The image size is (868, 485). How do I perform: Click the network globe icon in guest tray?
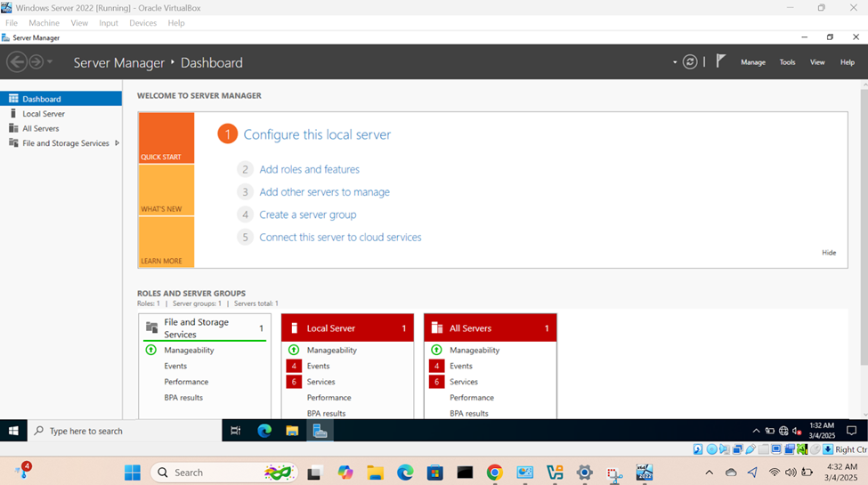[x=783, y=431]
